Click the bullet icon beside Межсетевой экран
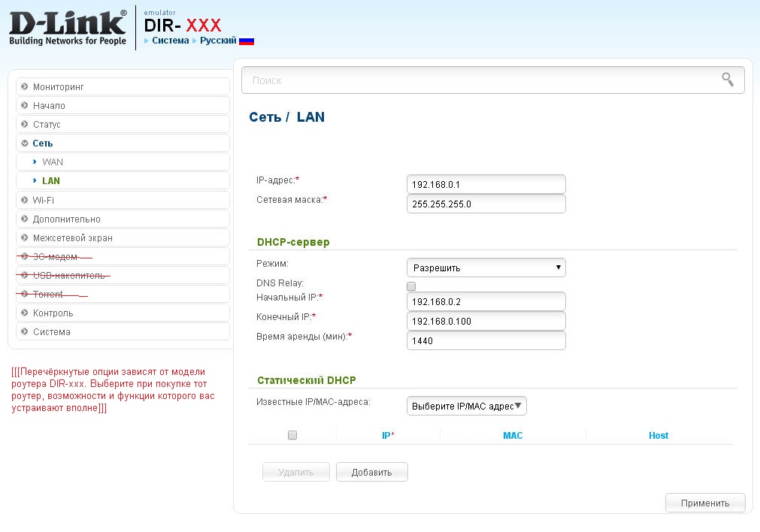760x532 pixels. click(24, 237)
